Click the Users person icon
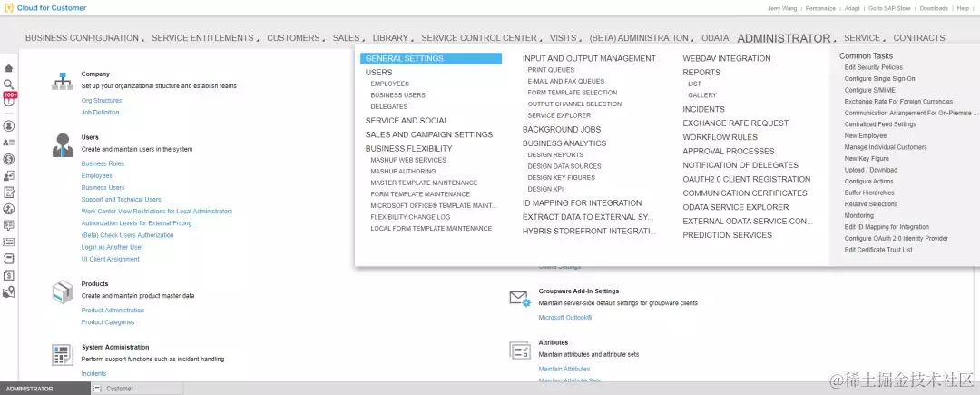 tap(63, 145)
